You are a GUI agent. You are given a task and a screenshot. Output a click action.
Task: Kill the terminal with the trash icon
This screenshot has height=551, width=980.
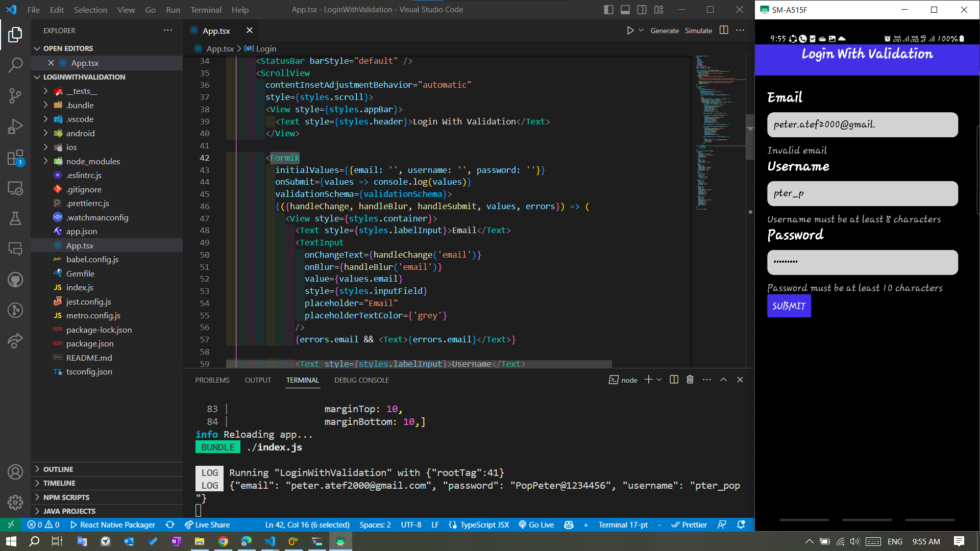pyautogui.click(x=690, y=380)
